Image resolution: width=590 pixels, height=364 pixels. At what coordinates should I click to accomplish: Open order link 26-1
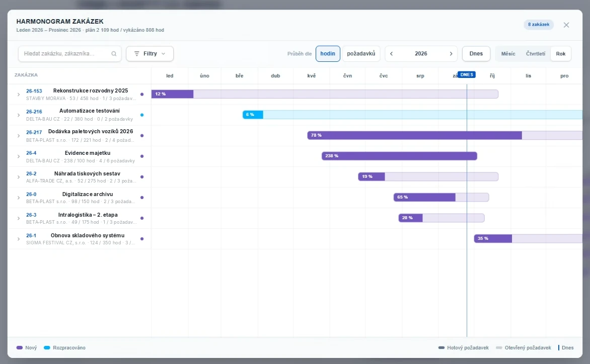[31, 235]
